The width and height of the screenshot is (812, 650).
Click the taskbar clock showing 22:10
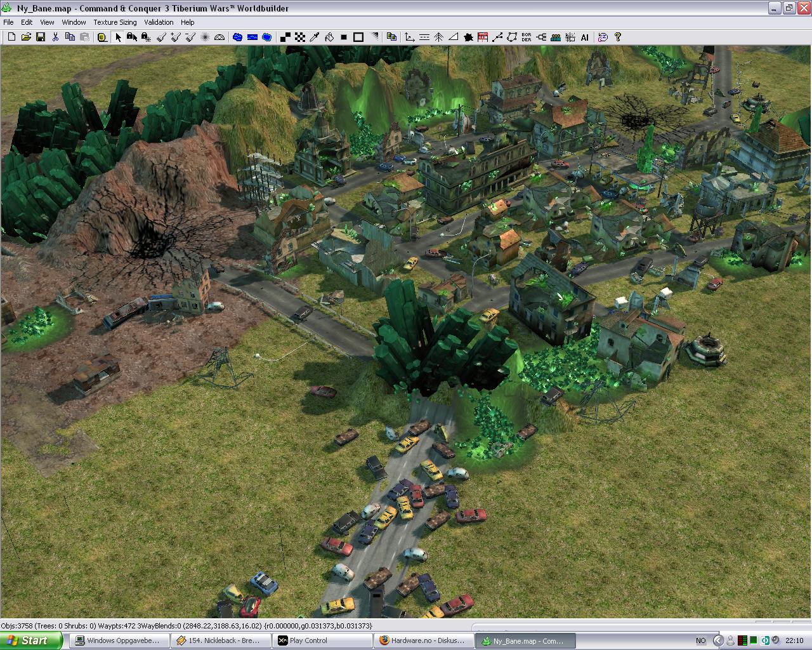tap(794, 640)
